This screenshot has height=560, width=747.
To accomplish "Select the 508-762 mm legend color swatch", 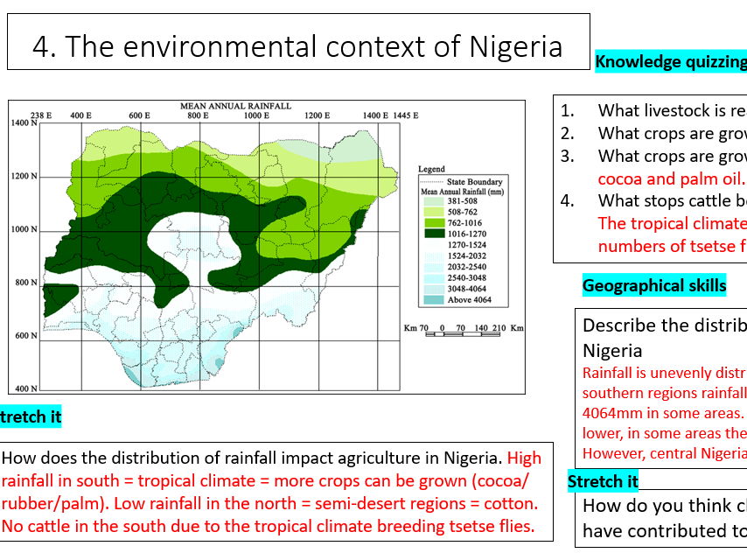I will pos(433,213).
